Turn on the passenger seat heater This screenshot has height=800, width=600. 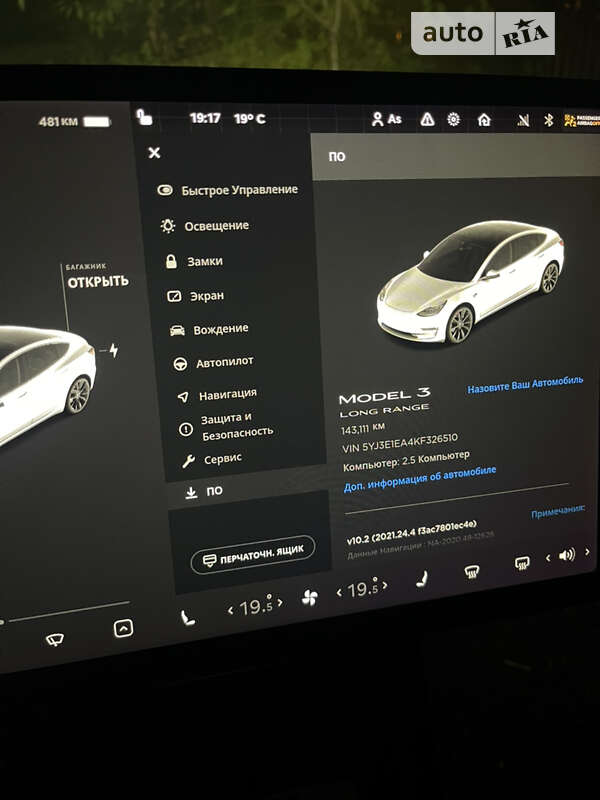coord(422,577)
